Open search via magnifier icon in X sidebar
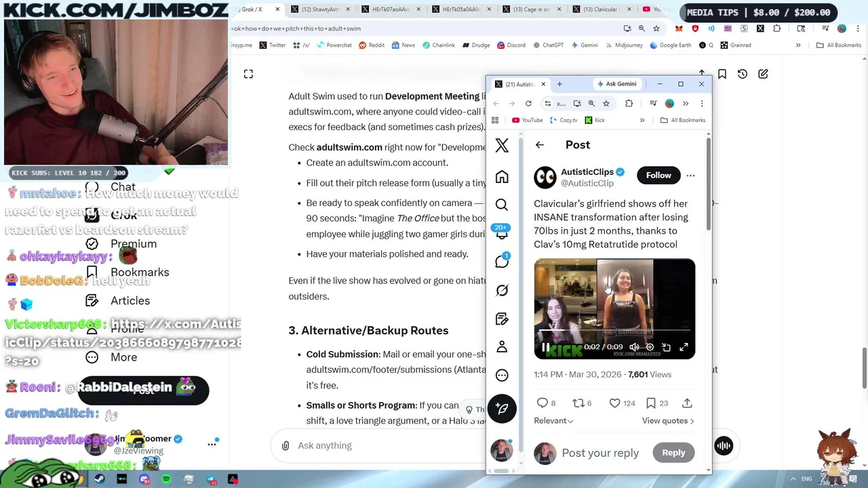Viewport: 868px width, 488px height. tap(502, 205)
